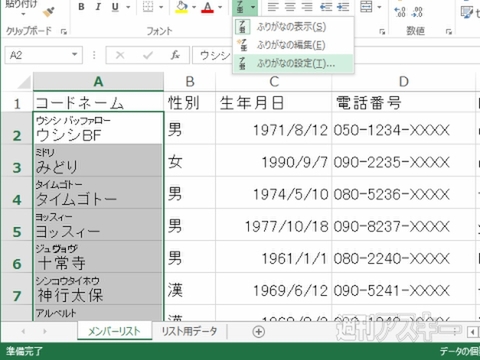Image resolution: width=480 pixels, height=360 pixels.
Task: Open the Name Box dropdown arrow
Action: 75,55
